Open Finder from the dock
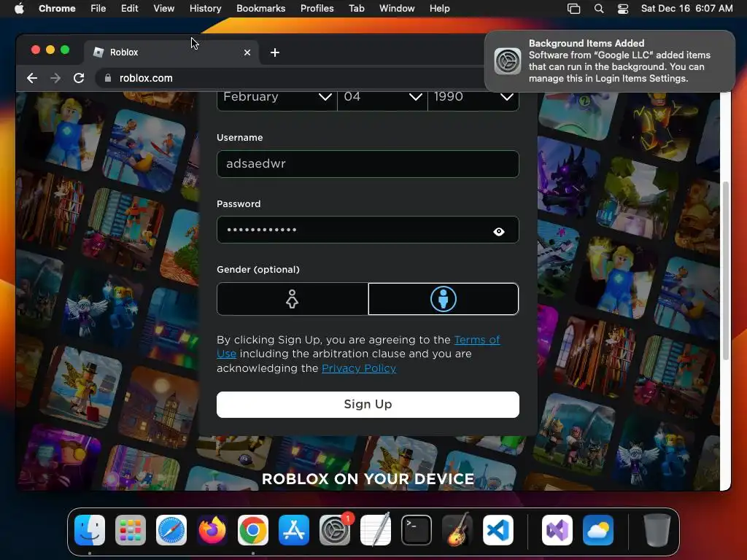 (x=90, y=530)
